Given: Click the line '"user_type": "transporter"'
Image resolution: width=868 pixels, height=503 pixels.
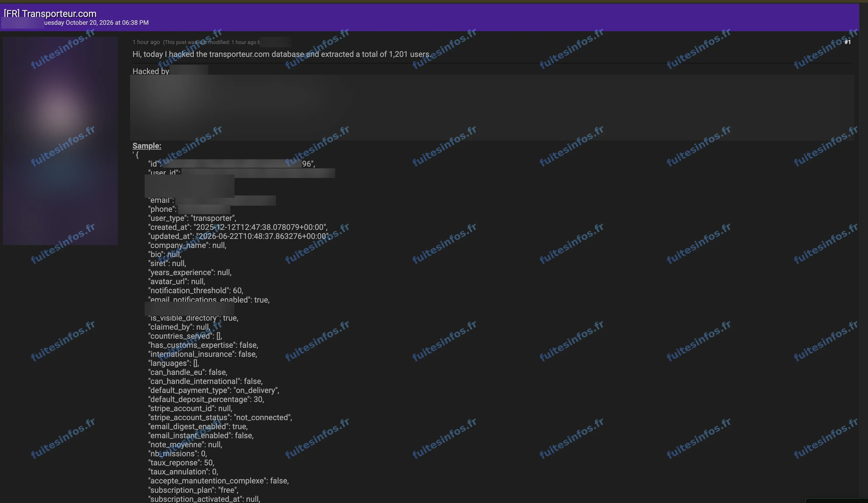Looking at the screenshot, I should 192,218.
